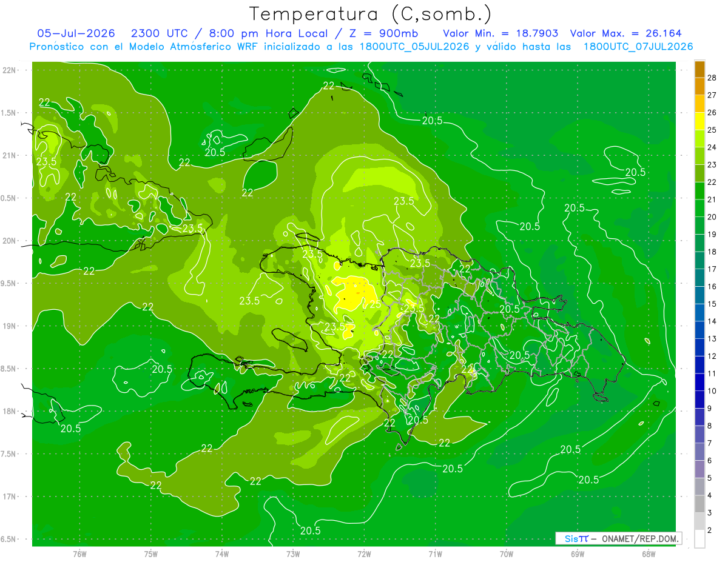728x562 pixels.
Task: Click the forecast date '05-Jul-2026'
Action: pos(76,33)
